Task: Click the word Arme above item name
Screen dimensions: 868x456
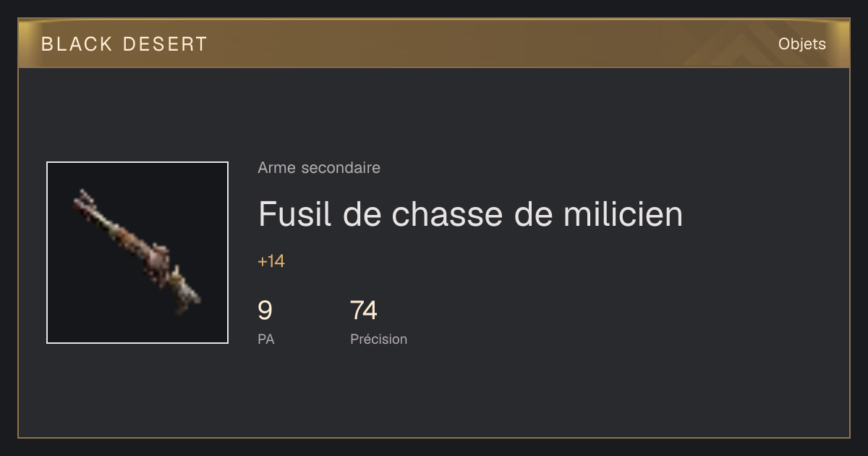Action: tap(277, 168)
